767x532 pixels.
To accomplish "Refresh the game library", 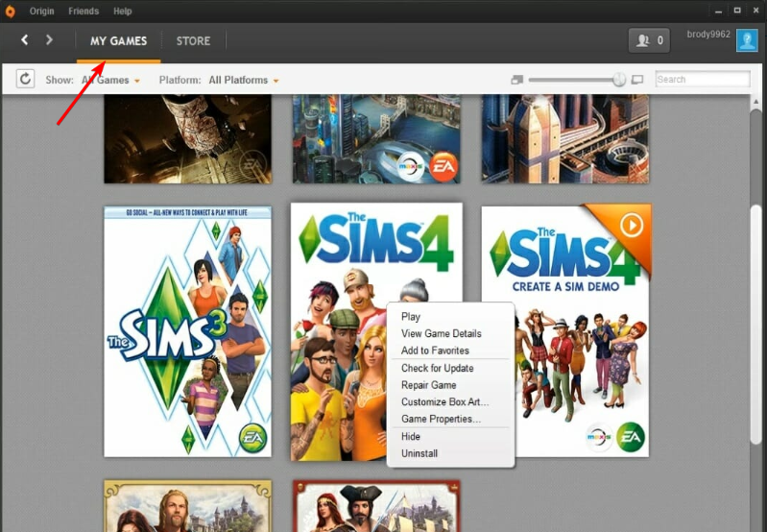I will click(x=25, y=79).
